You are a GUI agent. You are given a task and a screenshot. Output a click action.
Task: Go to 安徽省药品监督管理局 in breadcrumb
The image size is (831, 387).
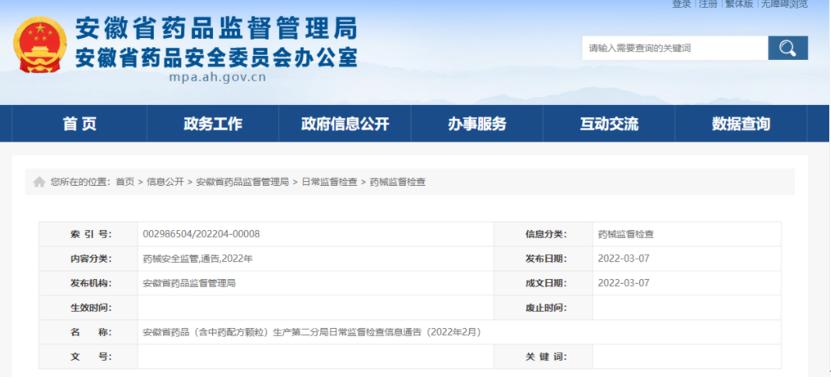(x=243, y=182)
